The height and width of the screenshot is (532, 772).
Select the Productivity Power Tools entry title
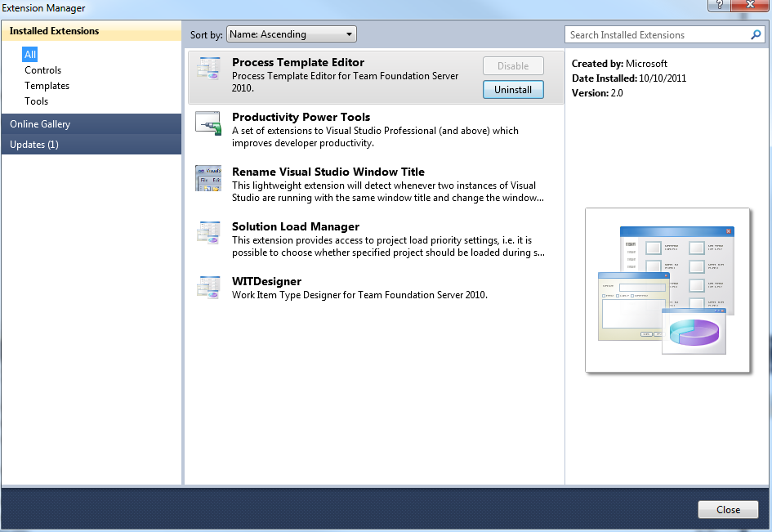point(301,117)
